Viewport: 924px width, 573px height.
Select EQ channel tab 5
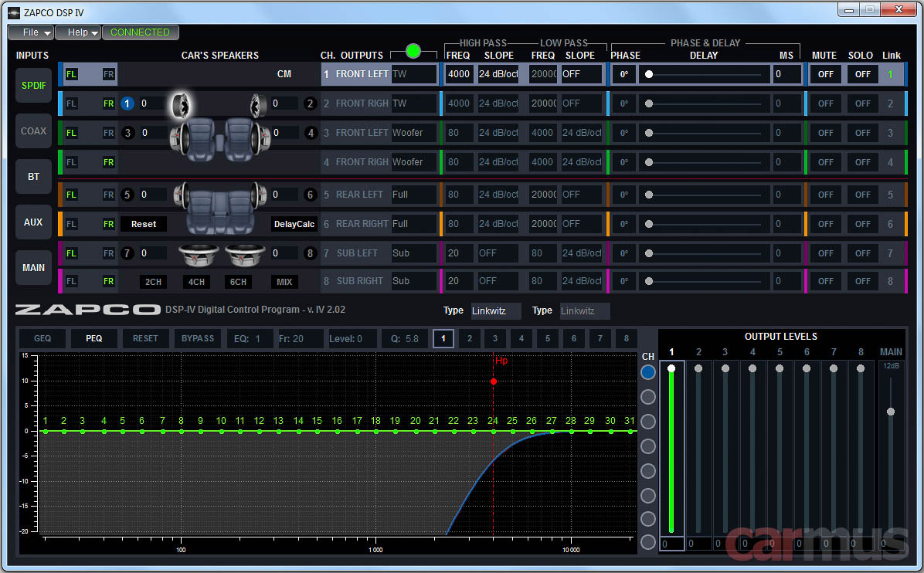click(548, 338)
